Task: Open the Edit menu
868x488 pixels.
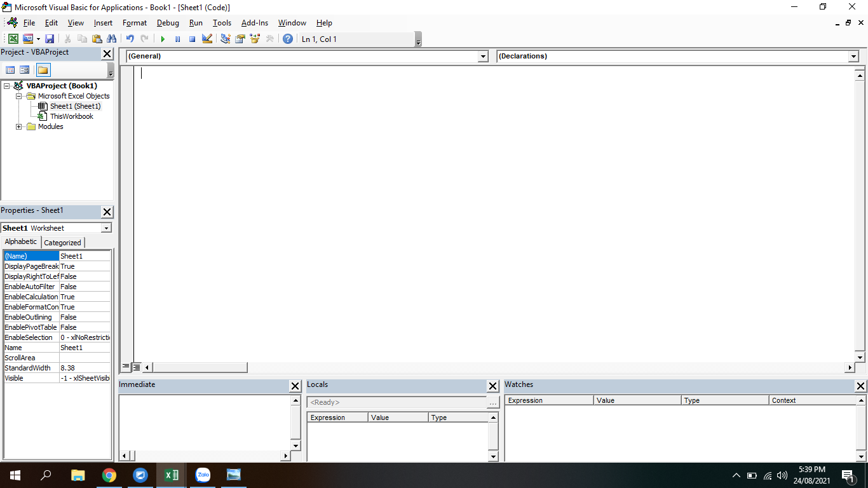Action: coord(51,23)
